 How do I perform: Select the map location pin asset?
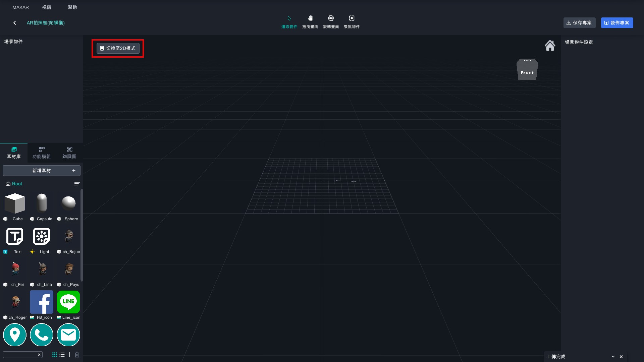tap(15, 335)
